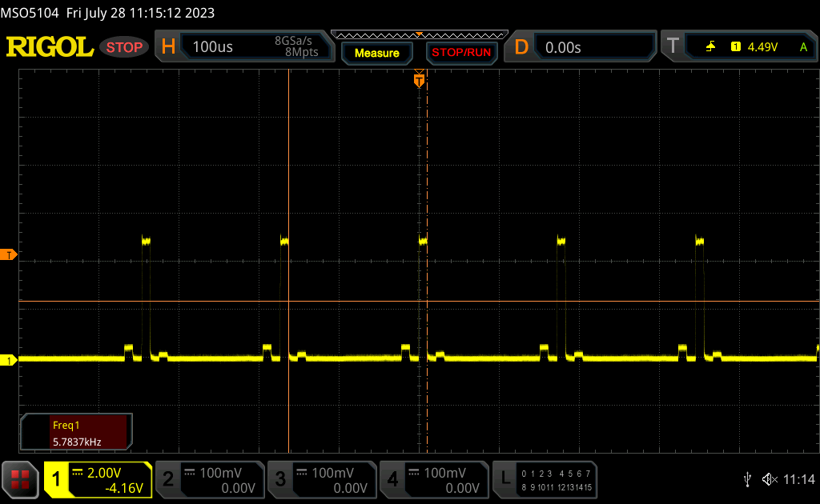
Task: Click the channel 1 DC coupling symbol
Action: tap(78, 472)
